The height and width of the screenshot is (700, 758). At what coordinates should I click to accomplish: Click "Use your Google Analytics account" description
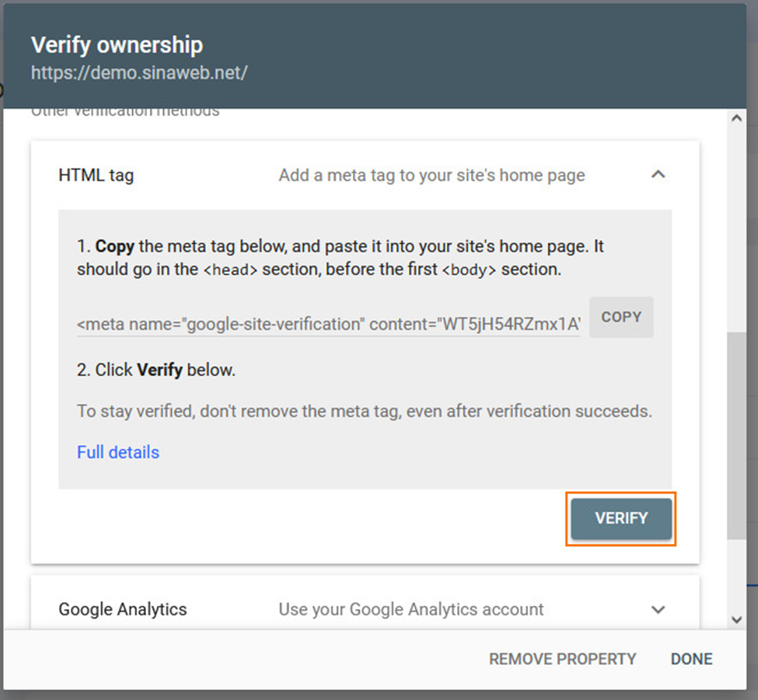point(411,609)
